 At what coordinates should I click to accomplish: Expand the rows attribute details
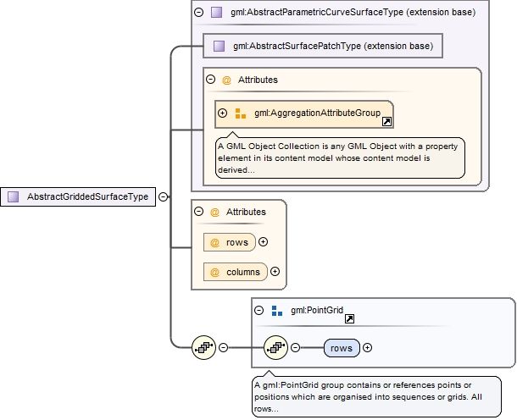coord(263,242)
